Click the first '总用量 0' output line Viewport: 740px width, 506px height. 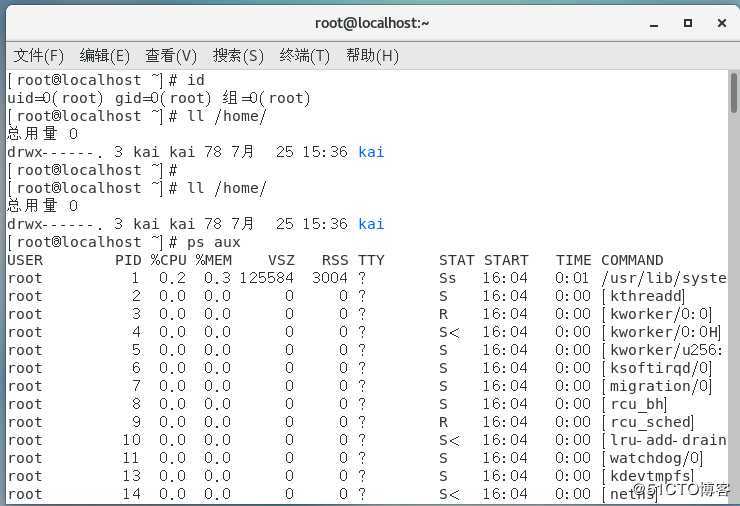click(42, 134)
